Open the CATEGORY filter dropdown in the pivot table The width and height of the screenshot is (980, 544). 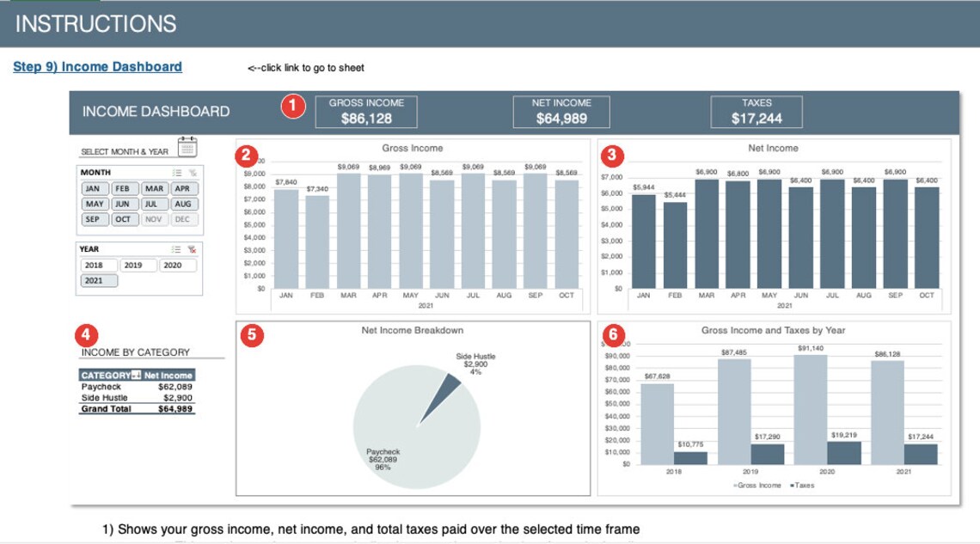coord(136,375)
